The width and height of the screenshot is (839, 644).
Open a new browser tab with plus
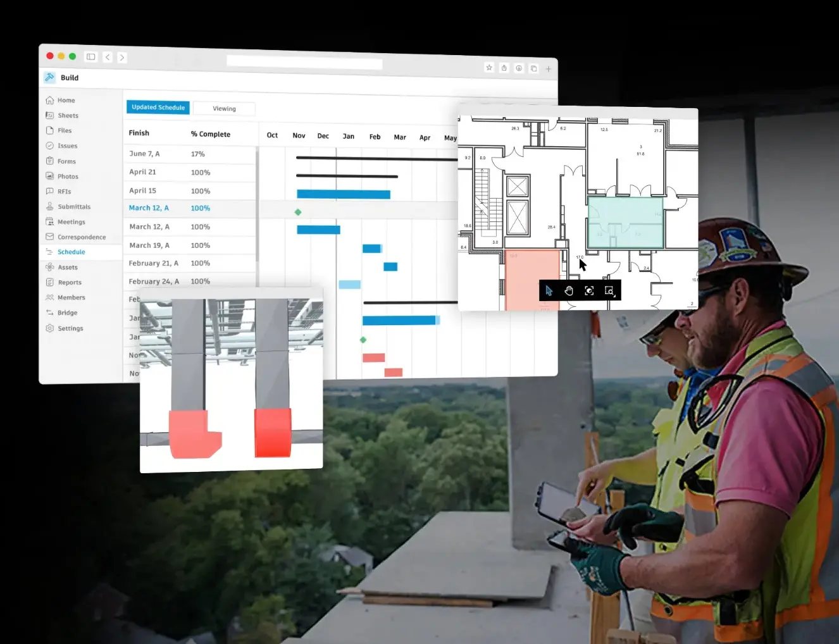pyautogui.click(x=549, y=69)
